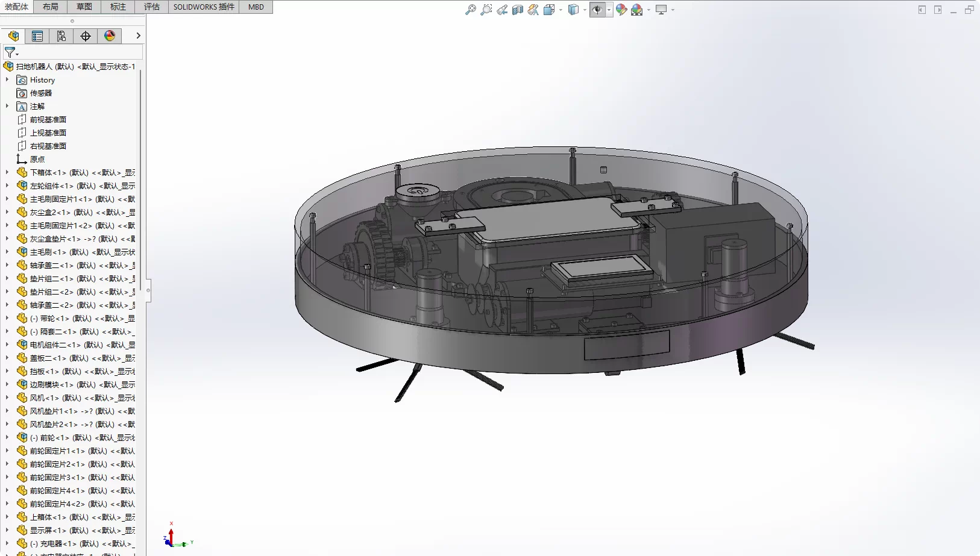This screenshot has width=980, height=556.
Task: Expand the 下箱体<1> component
Action: 7,172
